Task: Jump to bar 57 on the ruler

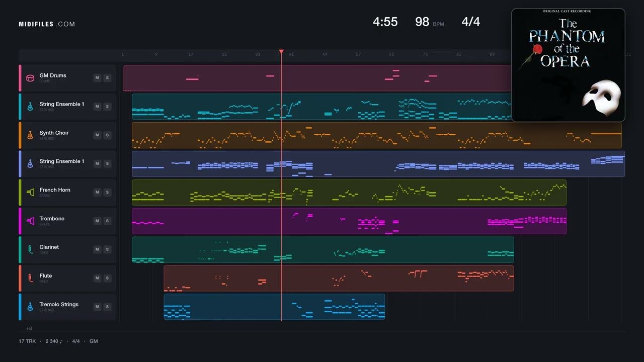Action: coord(358,54)
